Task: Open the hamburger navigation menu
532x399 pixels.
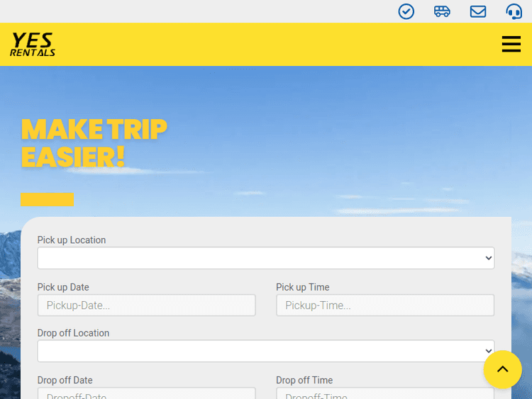Action: 511,44
